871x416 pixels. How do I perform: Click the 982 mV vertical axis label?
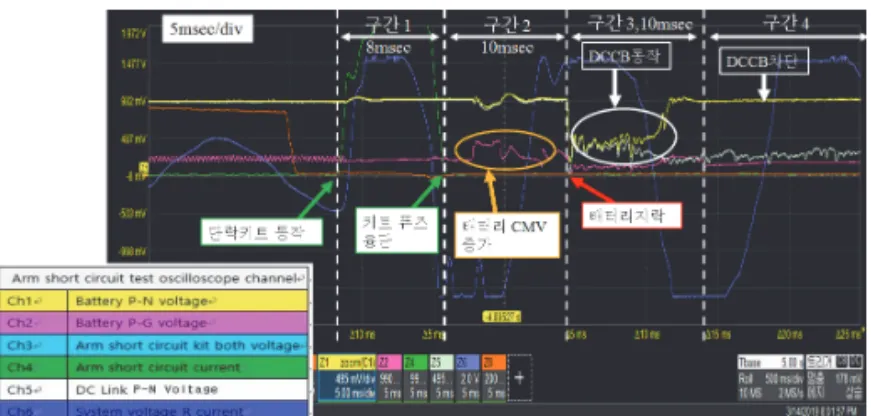tap(133, 102)
